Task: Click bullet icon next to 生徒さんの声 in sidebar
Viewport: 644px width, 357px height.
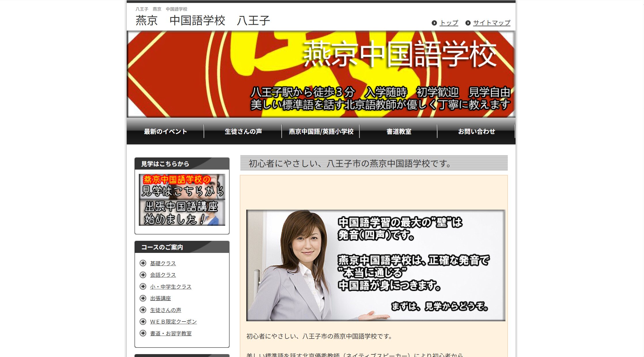Action: tap(143, 310)
